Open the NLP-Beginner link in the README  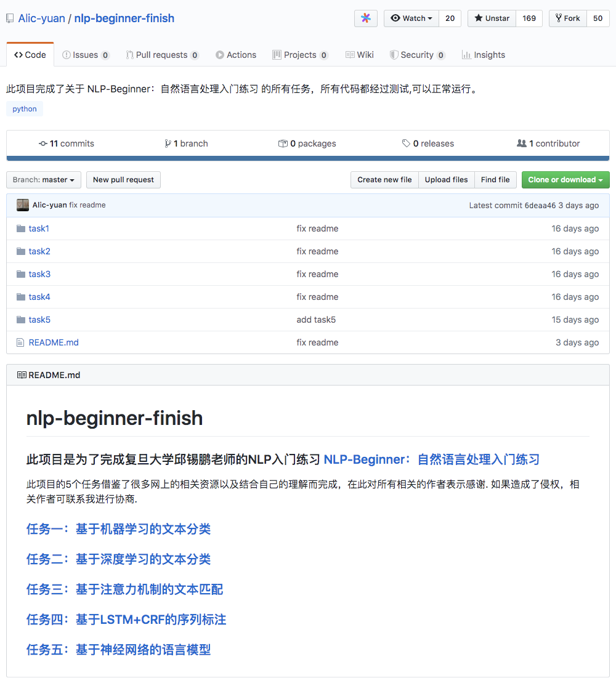(431, 459)
